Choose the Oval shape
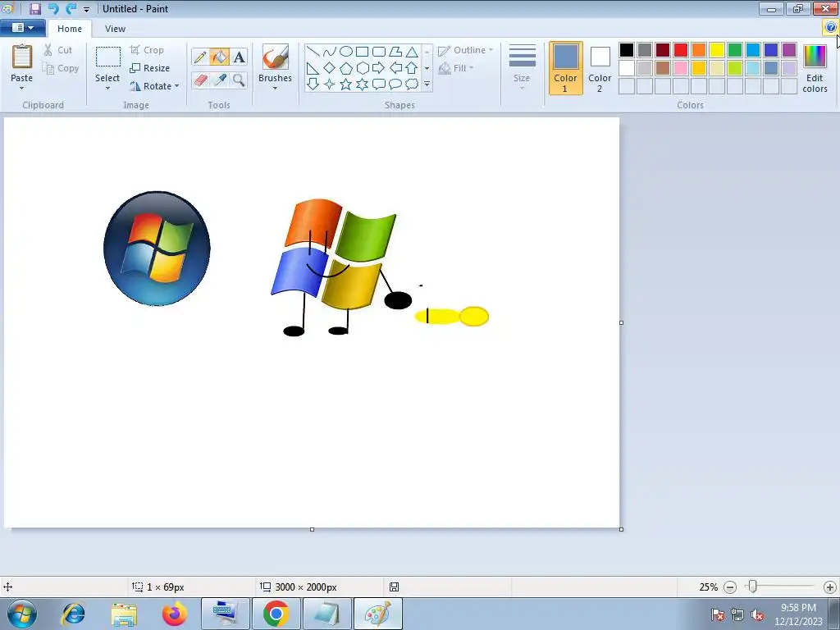 click(346, 52)
